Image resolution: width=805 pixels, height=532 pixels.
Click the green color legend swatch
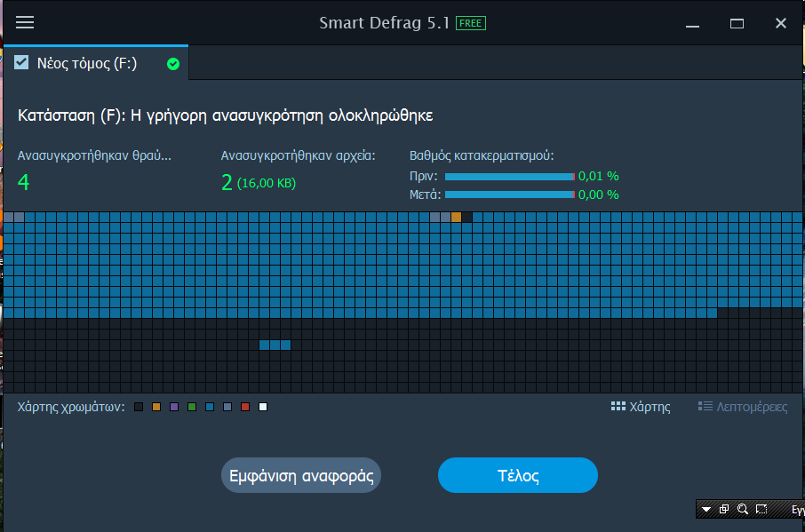tap(192, 407)
